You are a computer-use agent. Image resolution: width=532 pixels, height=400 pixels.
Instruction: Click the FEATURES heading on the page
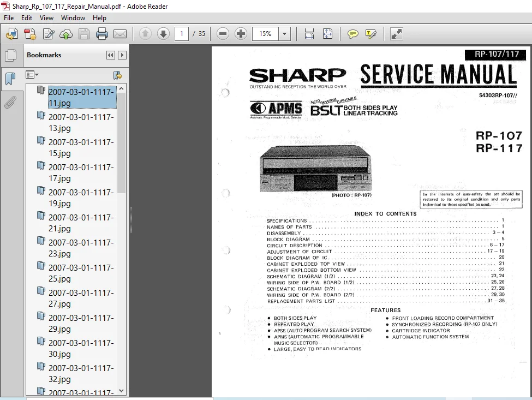click(385, 310)
